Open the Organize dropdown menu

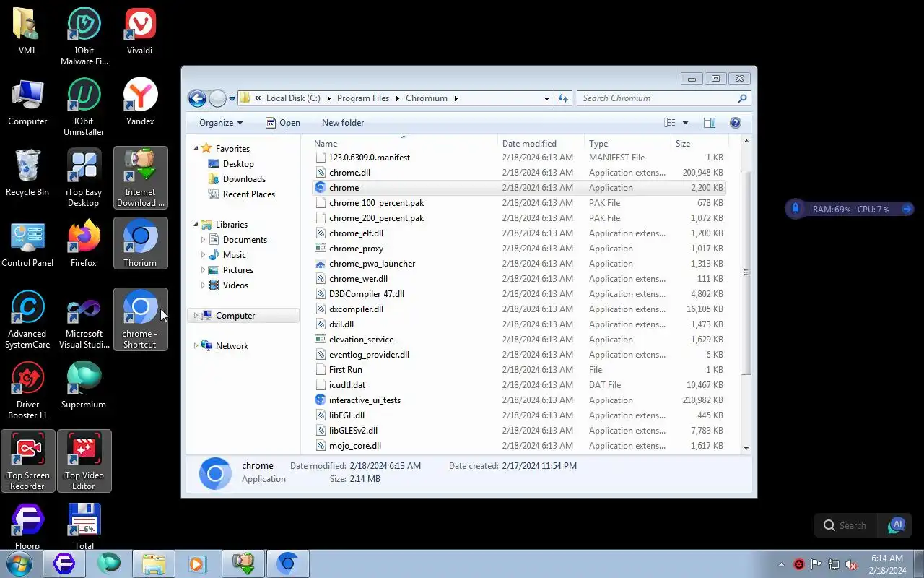pyautogui.click(x=221, y=123)
